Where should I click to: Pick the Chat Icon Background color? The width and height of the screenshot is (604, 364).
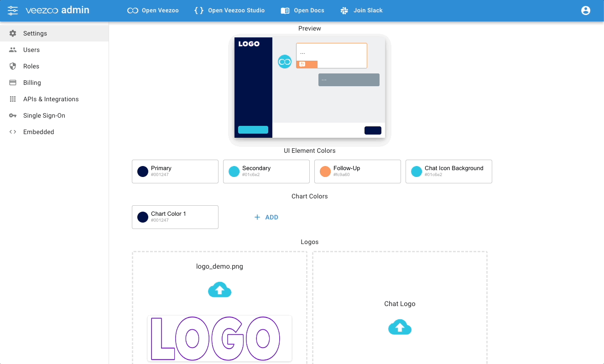(x=417, y=172)
